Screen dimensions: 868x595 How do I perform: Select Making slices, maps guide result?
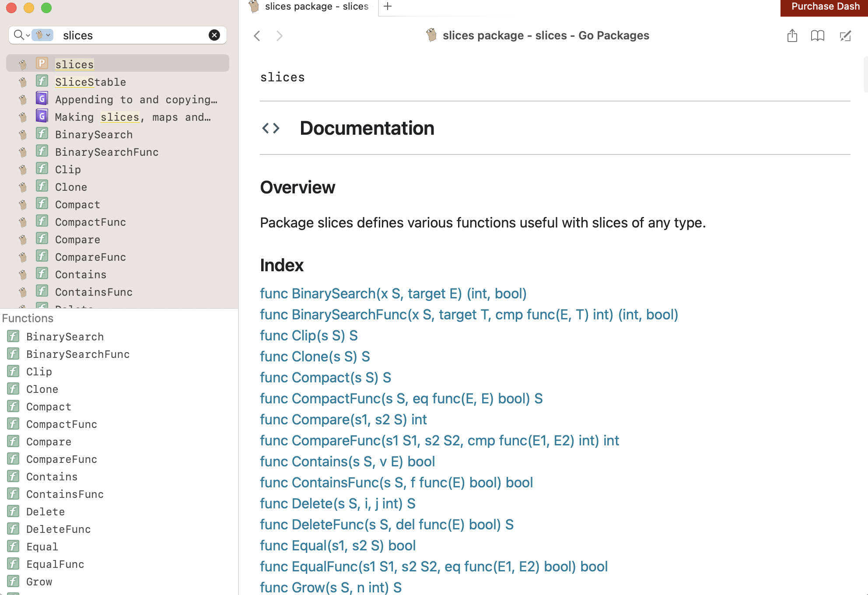point(133,117)
